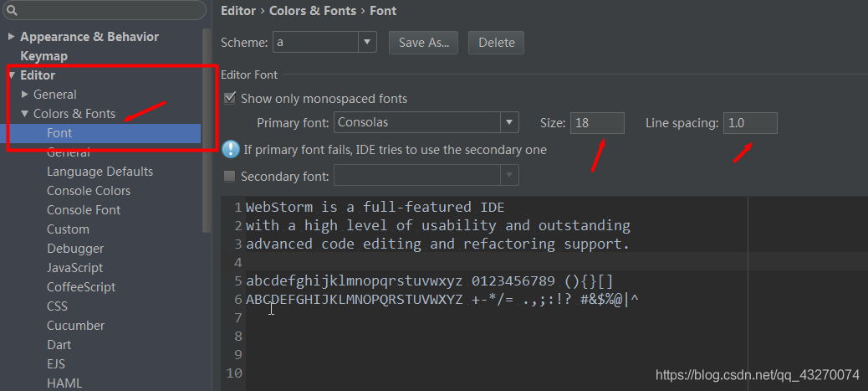The height and width of the screenshot is (391, 868).
Task: Click preview line 'WebStorm is a full-featured IDE'
Action: pos(375,208)
